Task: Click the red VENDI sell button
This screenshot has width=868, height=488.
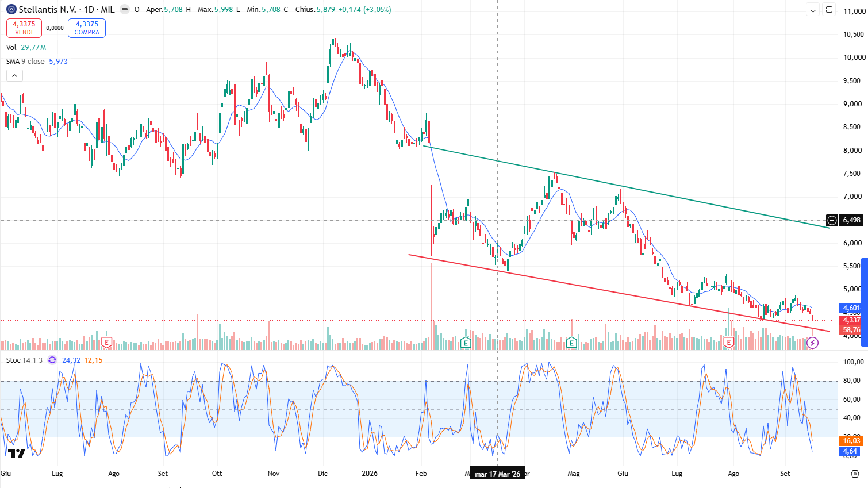Action: [x=24, y=28]
